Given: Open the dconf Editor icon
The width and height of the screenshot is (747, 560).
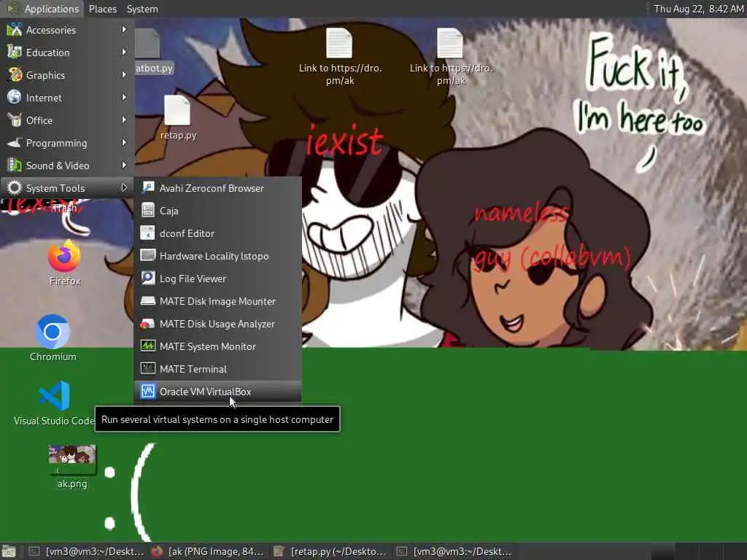Looking at the screenshot, I should coord(147,233).
